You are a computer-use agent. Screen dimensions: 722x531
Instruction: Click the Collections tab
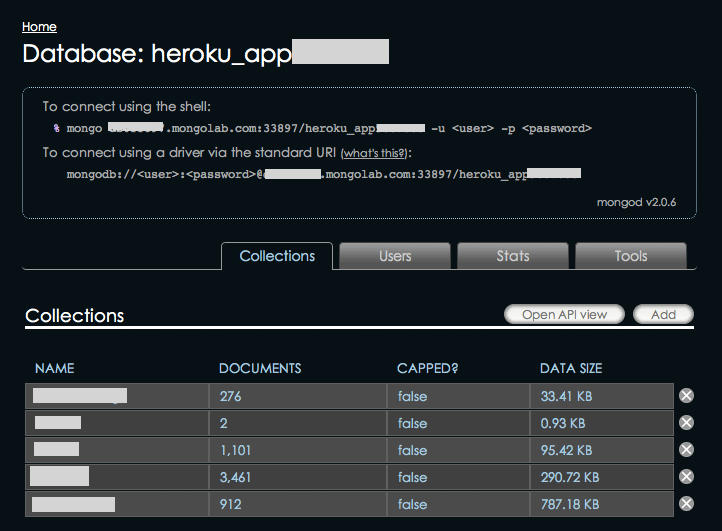click(x=277, y=256)
